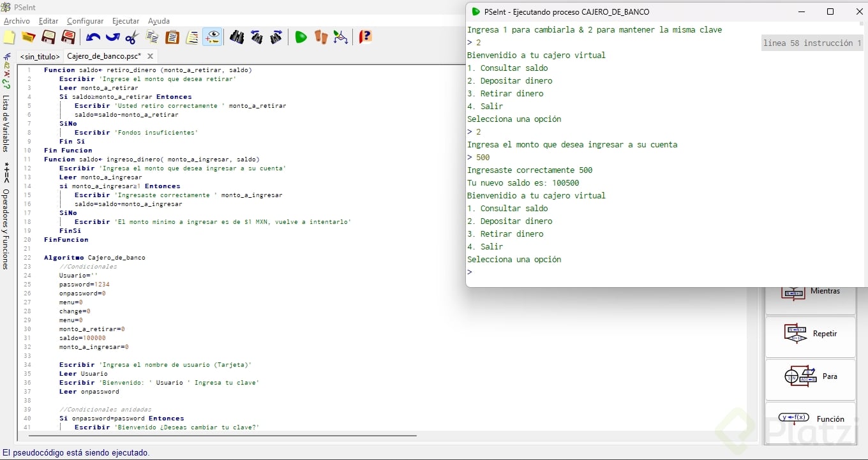
Task: Click the Save As floppy disk icon
Action: click(x=68, y=37)
